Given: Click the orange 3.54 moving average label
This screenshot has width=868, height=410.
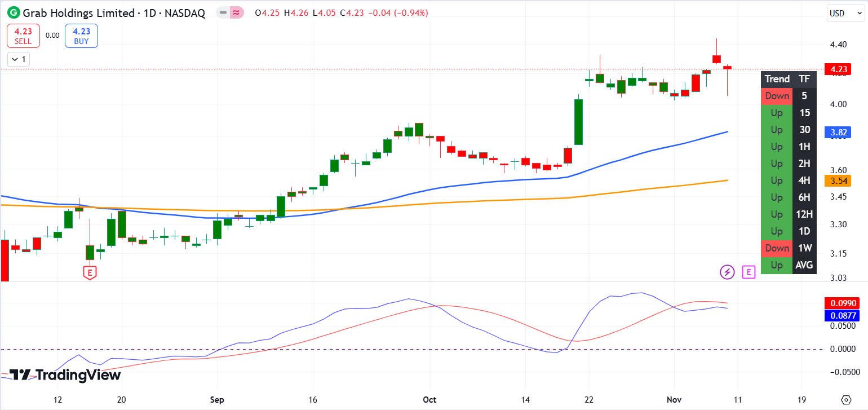Looking at the screenshot, I should (x=837, y=181).
